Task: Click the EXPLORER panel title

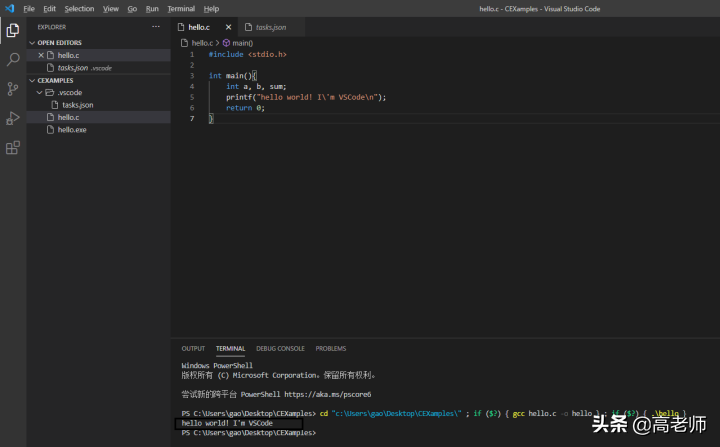Action: tap(51, 27)
